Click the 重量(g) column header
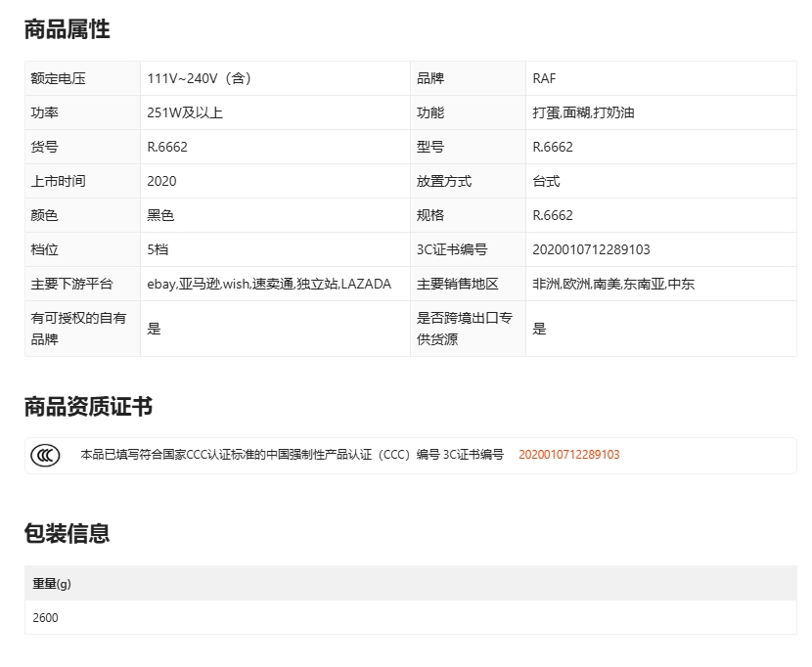 coord(52,584)
